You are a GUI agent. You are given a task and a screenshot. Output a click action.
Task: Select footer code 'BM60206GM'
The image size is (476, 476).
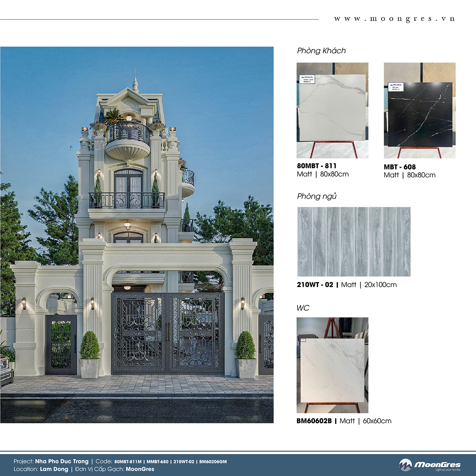tap(213, 462)
